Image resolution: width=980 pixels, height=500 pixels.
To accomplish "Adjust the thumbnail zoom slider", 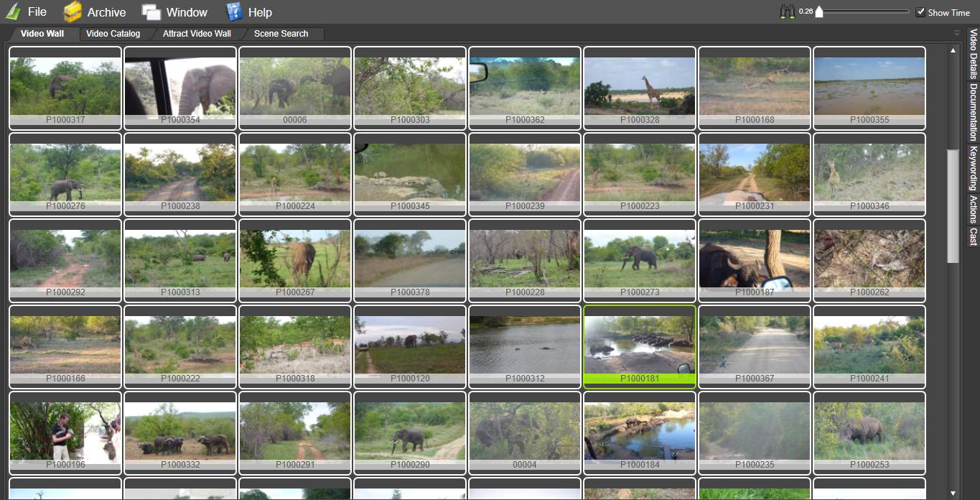I will click(x=862, y=11).
